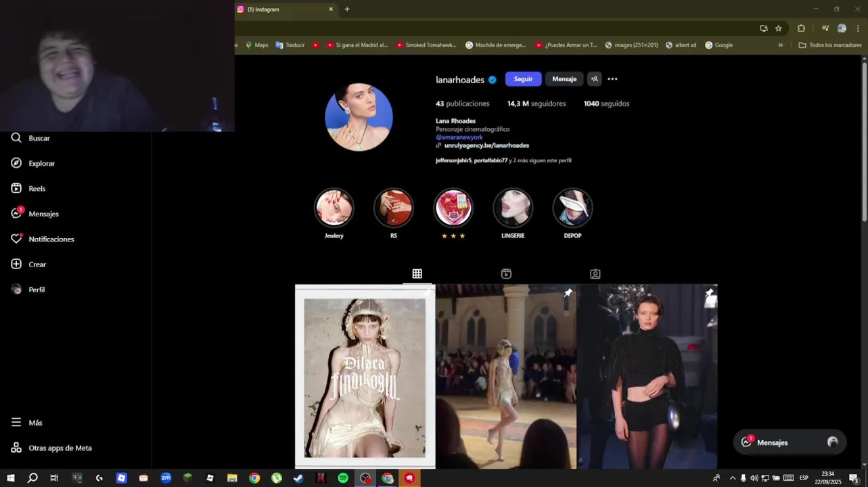Open Perfil in the sidebar
868x487 pixels.
(x=28, y=289)
